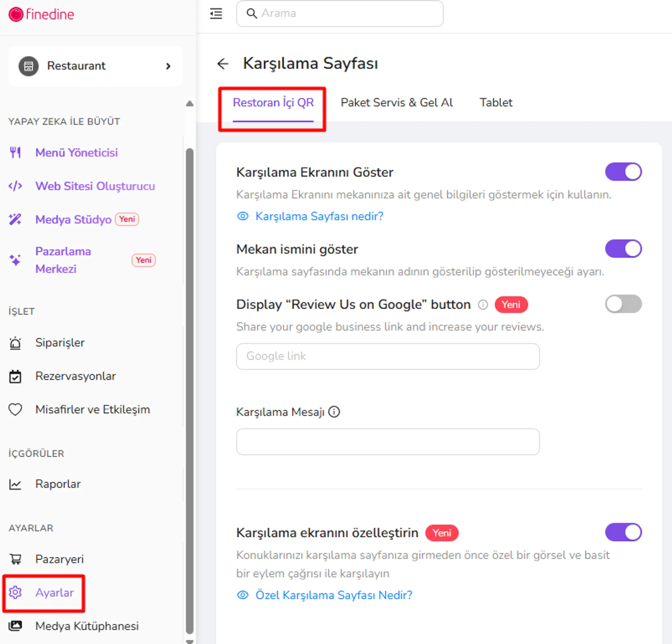Viewport: 672px width, 644px height.
Task: Expand the Restaurant selector chevron
Action: [x=168, y=66]
